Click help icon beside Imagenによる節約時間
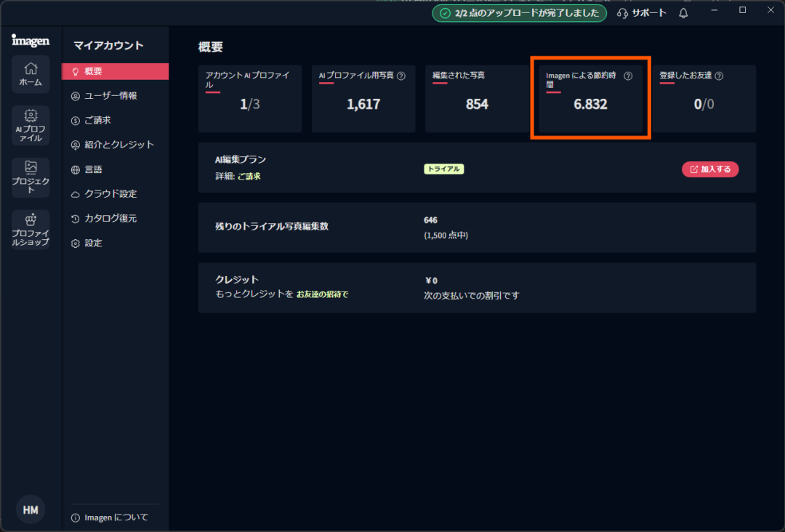Screen dimensions: 785x532 coord(629,76)
